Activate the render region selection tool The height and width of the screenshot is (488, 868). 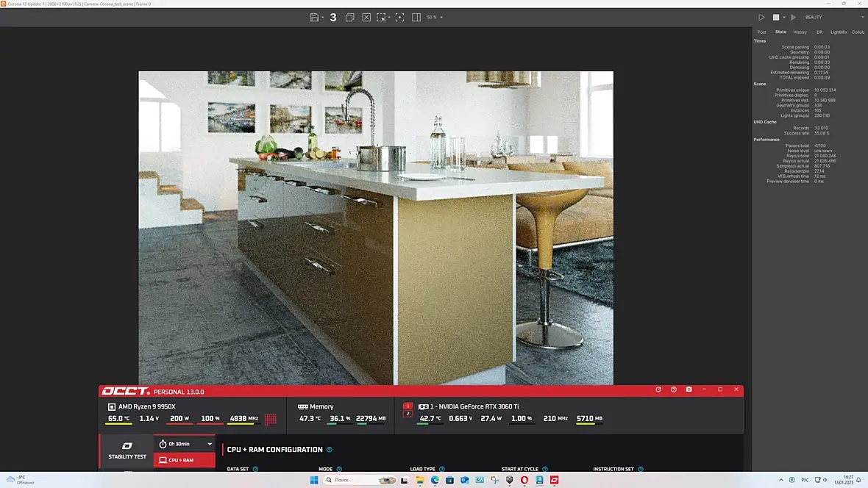click(382, 17)
